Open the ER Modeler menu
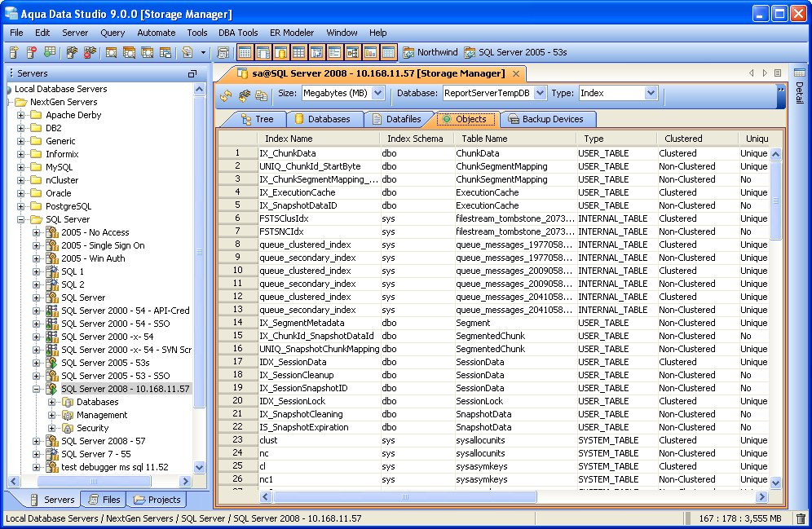Image resolution: width=812 pixels, height=529 pixels. (292, 33)
